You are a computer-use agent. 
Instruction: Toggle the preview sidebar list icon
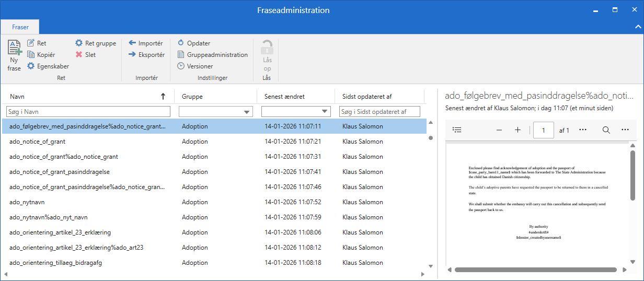click(457, 130)
